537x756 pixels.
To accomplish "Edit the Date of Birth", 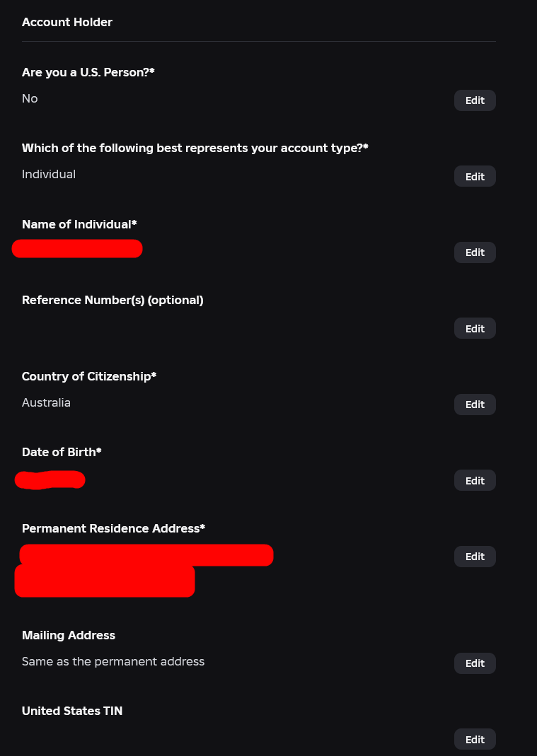I will point(475,480).
